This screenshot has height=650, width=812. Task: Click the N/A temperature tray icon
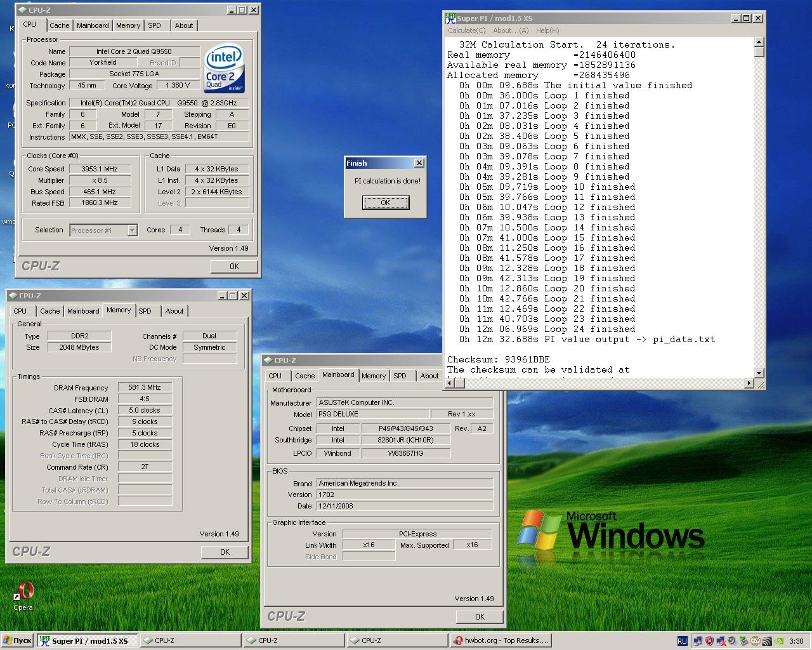coord(756,641)
